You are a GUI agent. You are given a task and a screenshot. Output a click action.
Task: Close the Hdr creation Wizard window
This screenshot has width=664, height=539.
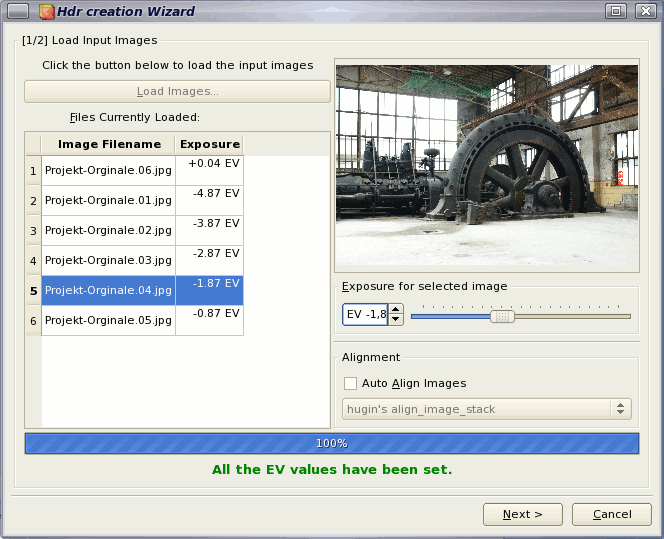(x=644, y=12)
